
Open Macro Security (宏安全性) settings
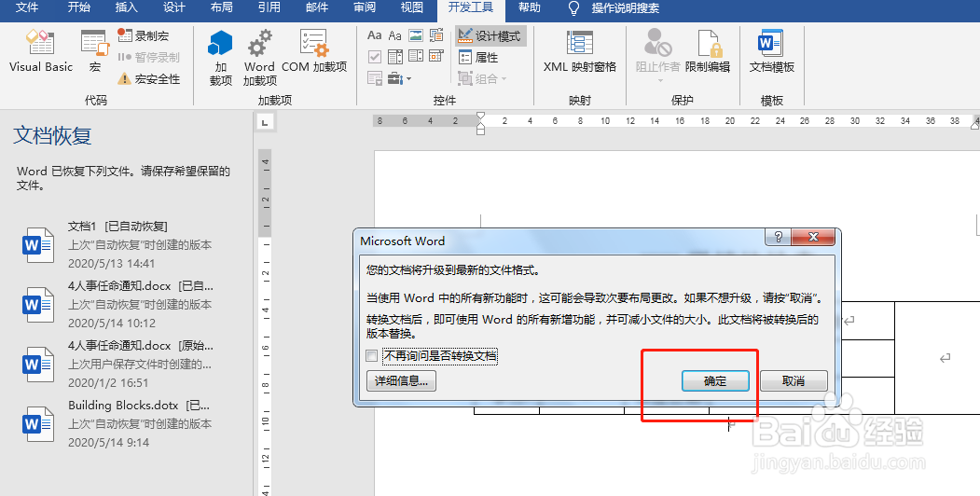click(x=149, y=78)
